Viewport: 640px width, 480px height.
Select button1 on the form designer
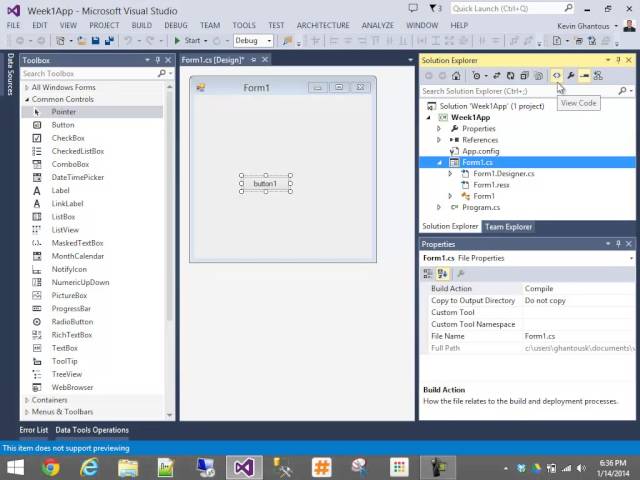(x=265, y=184)
